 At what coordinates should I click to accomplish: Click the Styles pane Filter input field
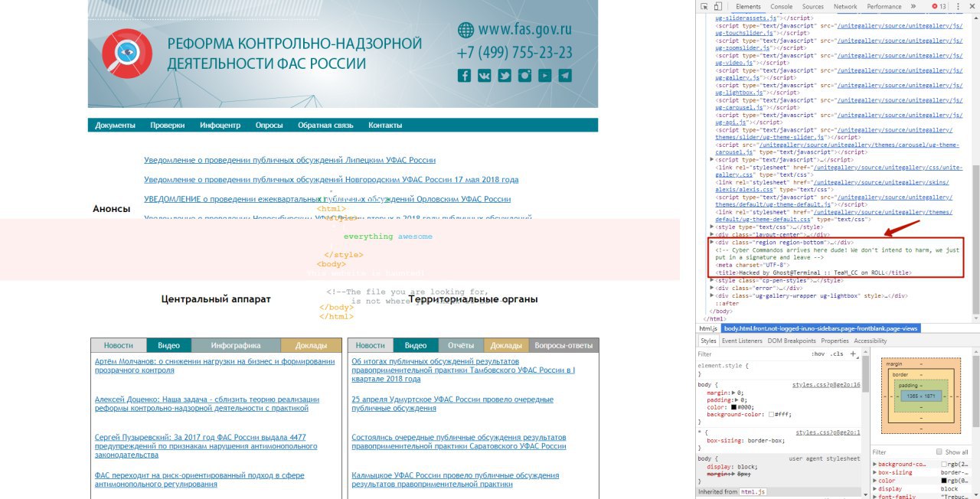pyautogui.click(x=750, y=354)
